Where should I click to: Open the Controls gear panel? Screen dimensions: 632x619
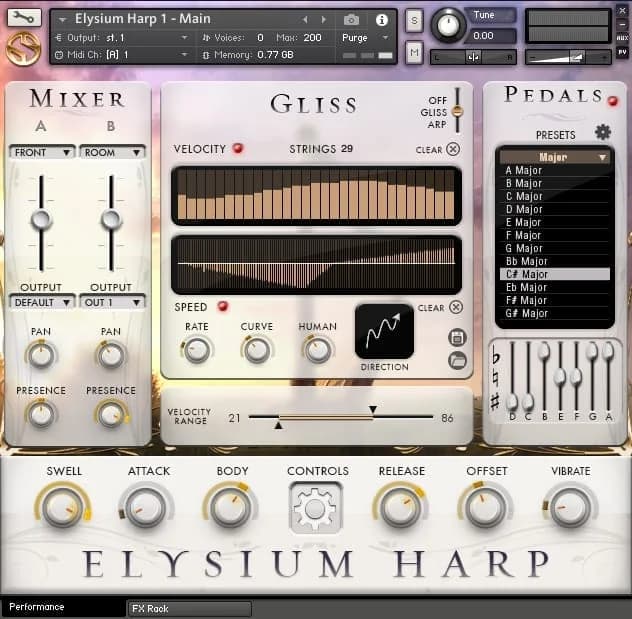click(316, 508)
